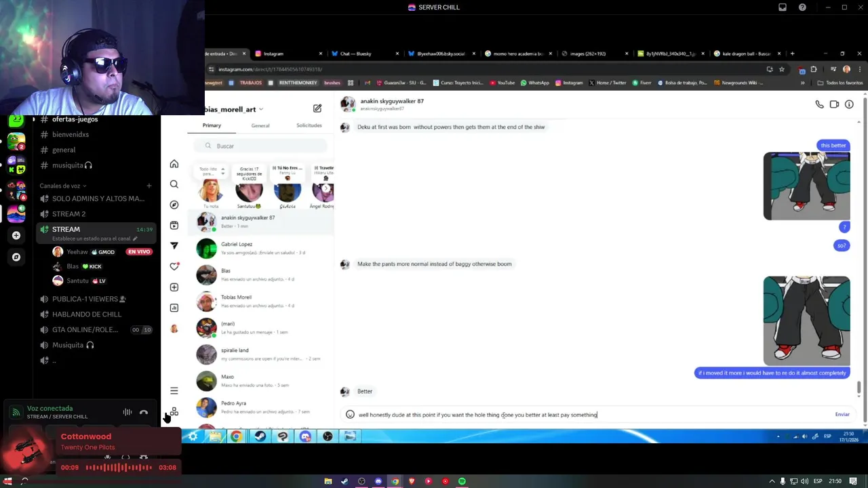Start video call in chat header
This screenshot has width=868, height=488.
[834, 104]
